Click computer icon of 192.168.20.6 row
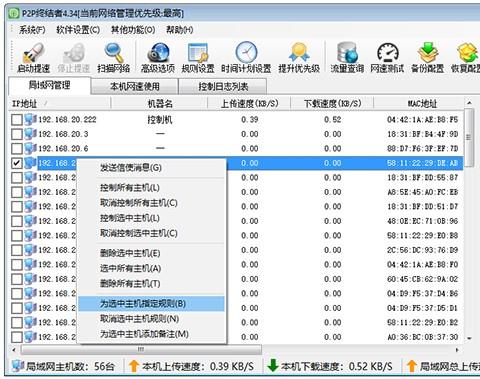Image resolution: width=480 pixels, height=379 pixels. pos(30,148)
